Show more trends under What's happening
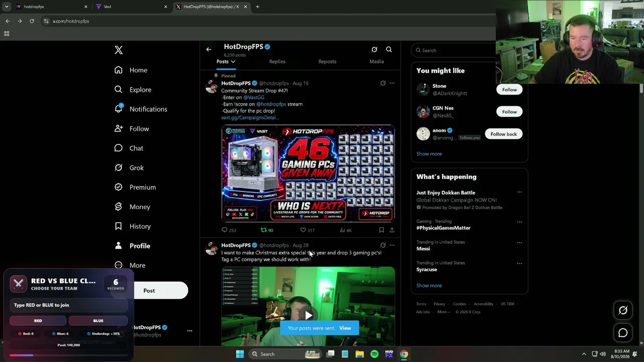Screen dimensions: 644x362 coord(429,286)
